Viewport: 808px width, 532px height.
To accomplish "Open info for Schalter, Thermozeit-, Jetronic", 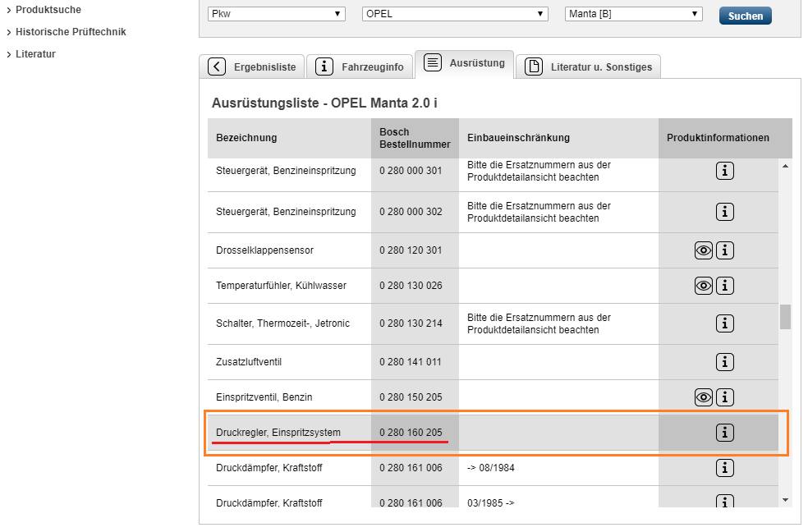I will click(x=724, y=323).
